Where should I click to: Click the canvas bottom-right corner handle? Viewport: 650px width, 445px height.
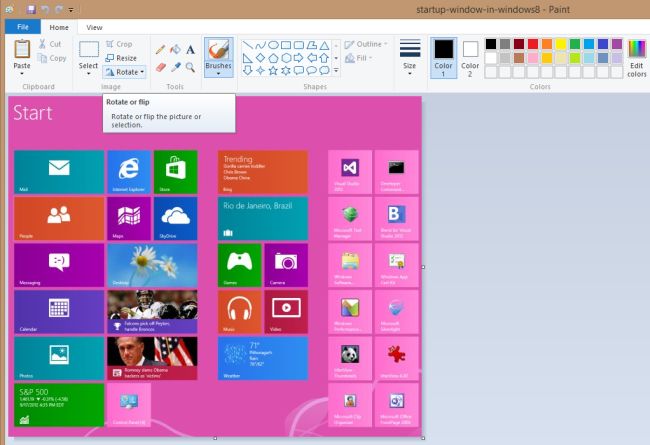tap(423, 438)
